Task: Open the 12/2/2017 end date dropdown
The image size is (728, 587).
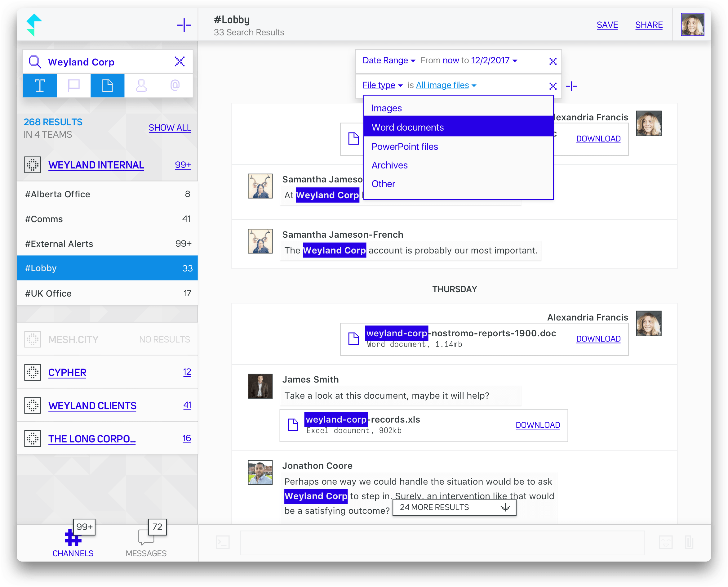Action: click(x=494, y=60)
